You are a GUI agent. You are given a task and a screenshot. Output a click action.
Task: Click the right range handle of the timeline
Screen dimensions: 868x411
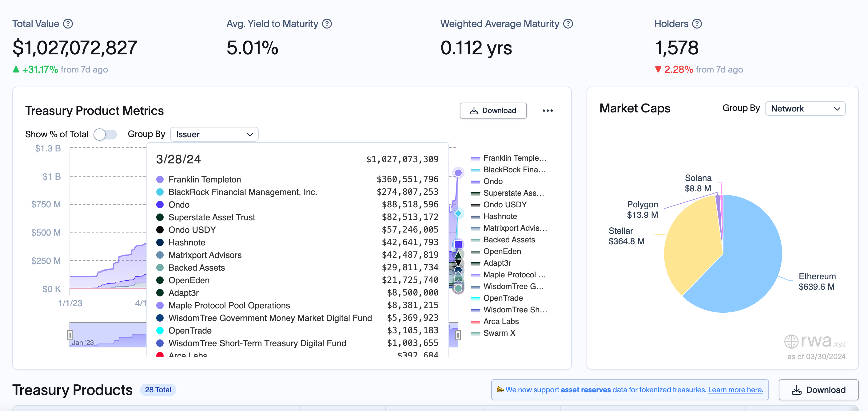[x=458, y=335]
